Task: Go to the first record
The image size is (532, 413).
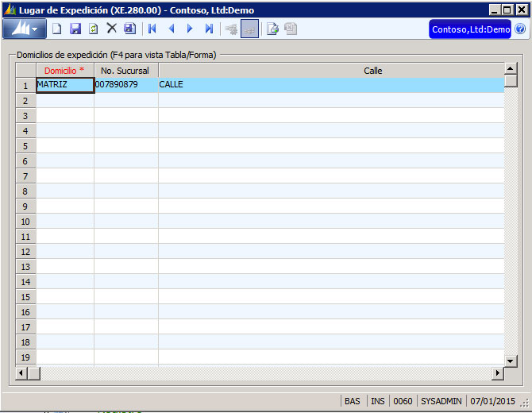Action: [152, 29]
